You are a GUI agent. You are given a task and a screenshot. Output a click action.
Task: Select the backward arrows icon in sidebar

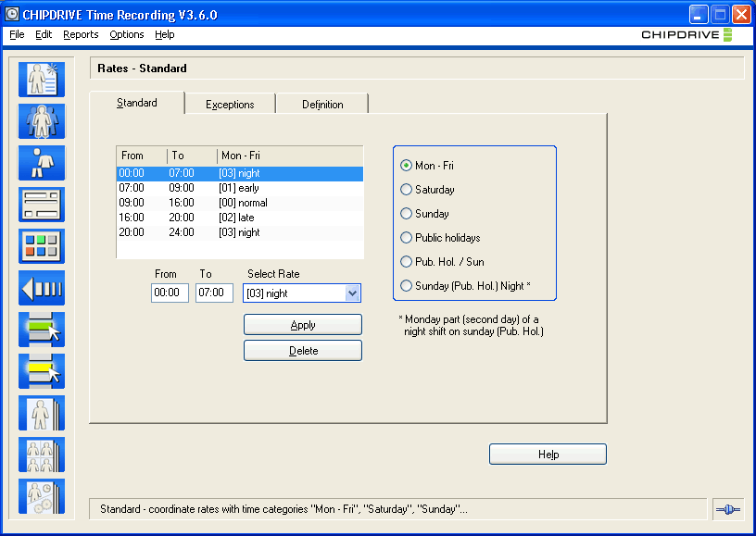(x=41, y=287)
